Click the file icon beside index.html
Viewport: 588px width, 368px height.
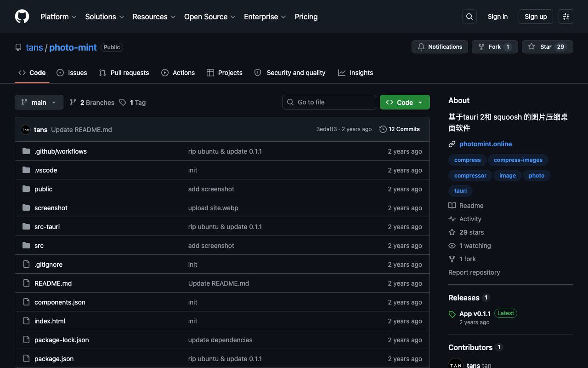26,321
